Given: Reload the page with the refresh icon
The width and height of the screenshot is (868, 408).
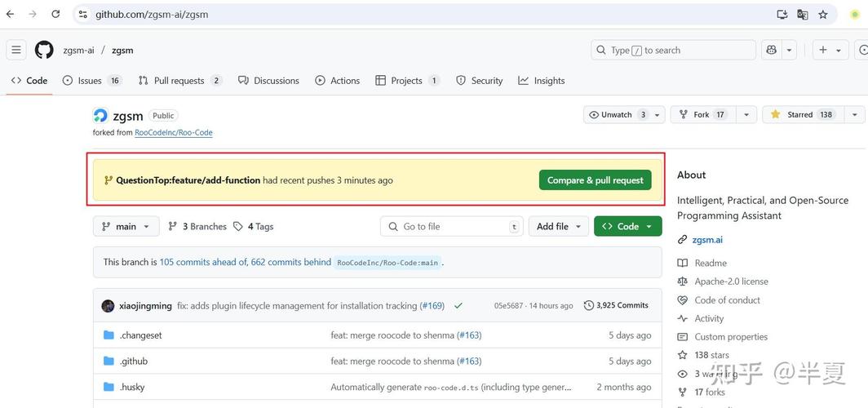Looking at the screenshot, I should 55,15.
